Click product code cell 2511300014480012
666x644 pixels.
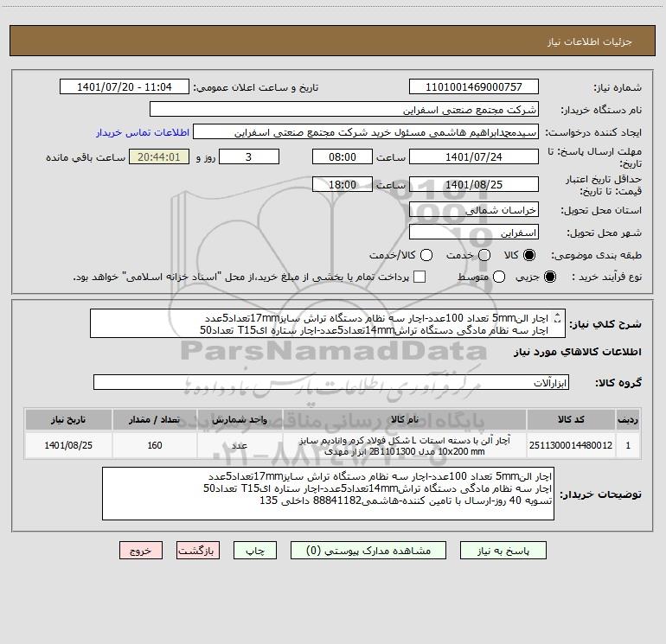[x=571, y=445]
